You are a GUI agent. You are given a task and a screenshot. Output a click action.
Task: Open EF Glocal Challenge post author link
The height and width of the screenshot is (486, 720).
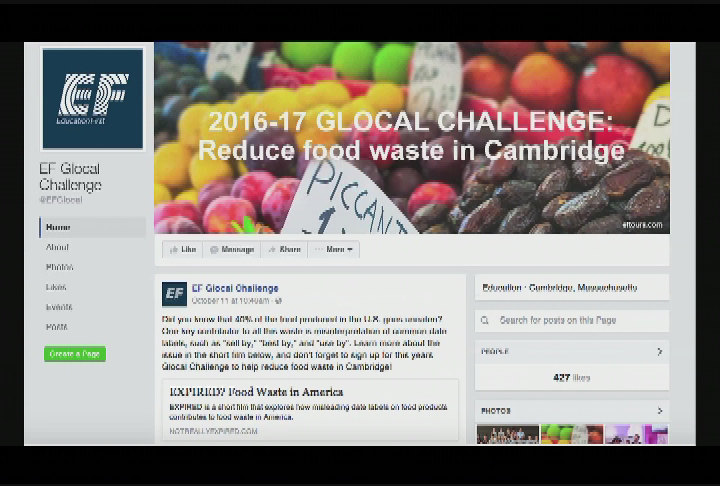point(235,288)
